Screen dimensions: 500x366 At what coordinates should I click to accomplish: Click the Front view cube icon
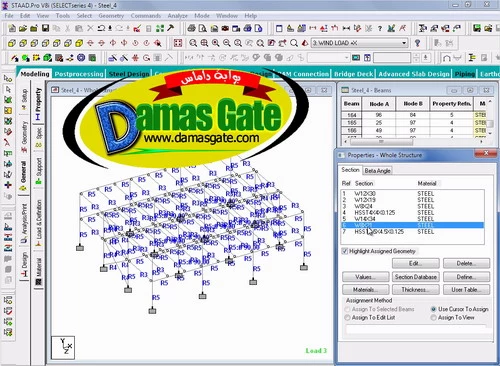click(12, 43)
